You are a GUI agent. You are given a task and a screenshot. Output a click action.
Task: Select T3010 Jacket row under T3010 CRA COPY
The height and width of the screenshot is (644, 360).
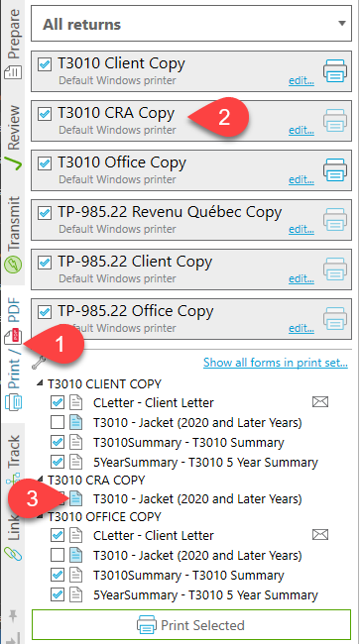pyautogui.click(x=197, y=498)
